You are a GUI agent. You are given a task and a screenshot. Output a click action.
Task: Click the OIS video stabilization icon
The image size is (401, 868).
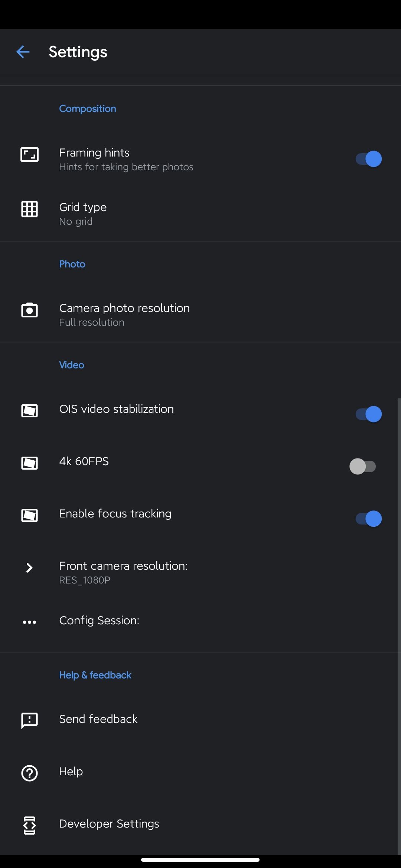(29, 411)
